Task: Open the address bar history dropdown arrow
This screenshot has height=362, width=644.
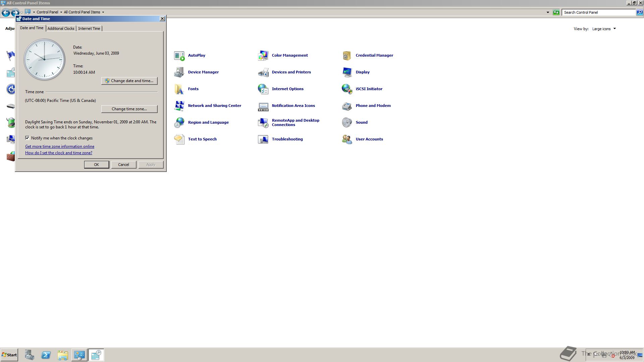Action: (548, 12)
